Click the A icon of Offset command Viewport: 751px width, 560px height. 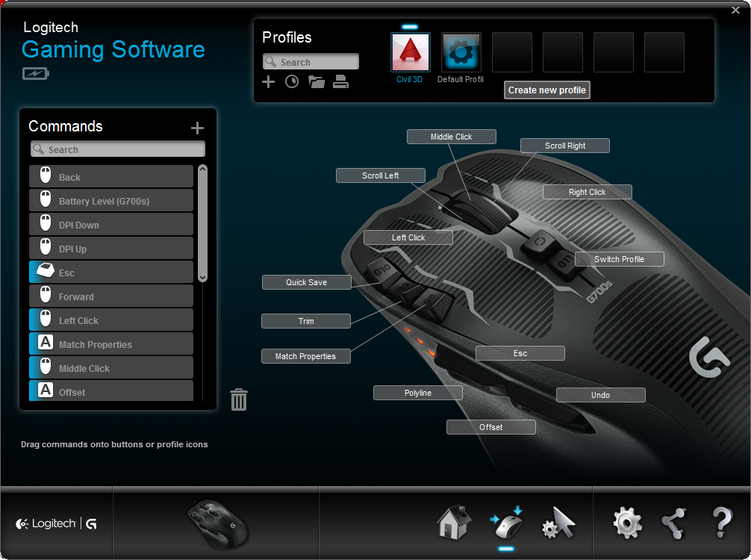(46, 390)
